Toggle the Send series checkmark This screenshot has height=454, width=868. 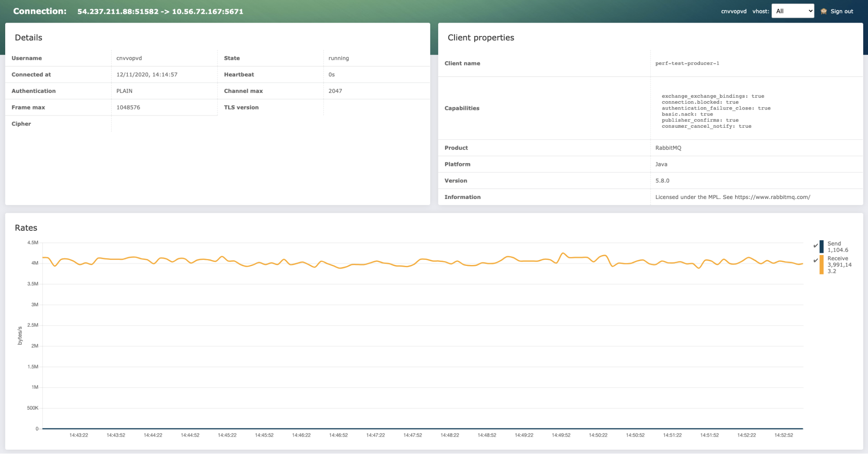[x=815, y=246]
